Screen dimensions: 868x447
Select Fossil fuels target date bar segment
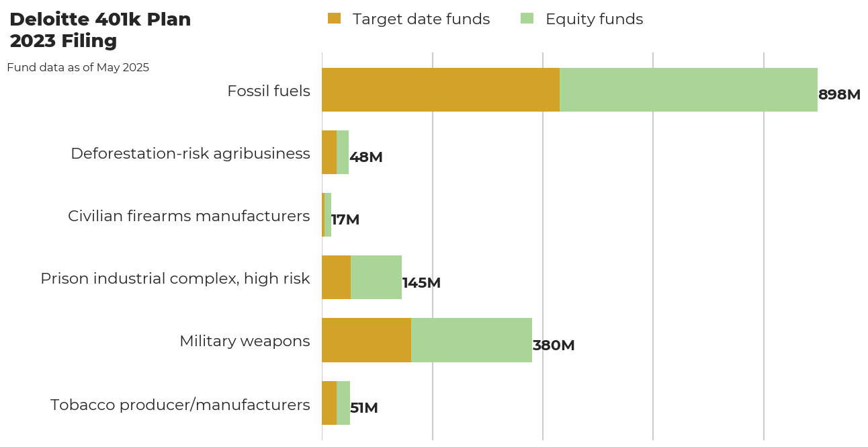[x=441, y=89]
